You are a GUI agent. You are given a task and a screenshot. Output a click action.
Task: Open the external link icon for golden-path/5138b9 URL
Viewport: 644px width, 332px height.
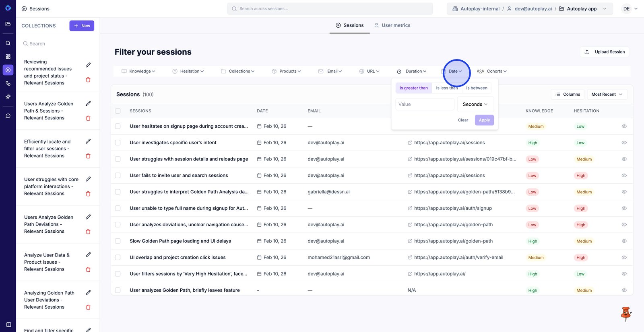410,192
